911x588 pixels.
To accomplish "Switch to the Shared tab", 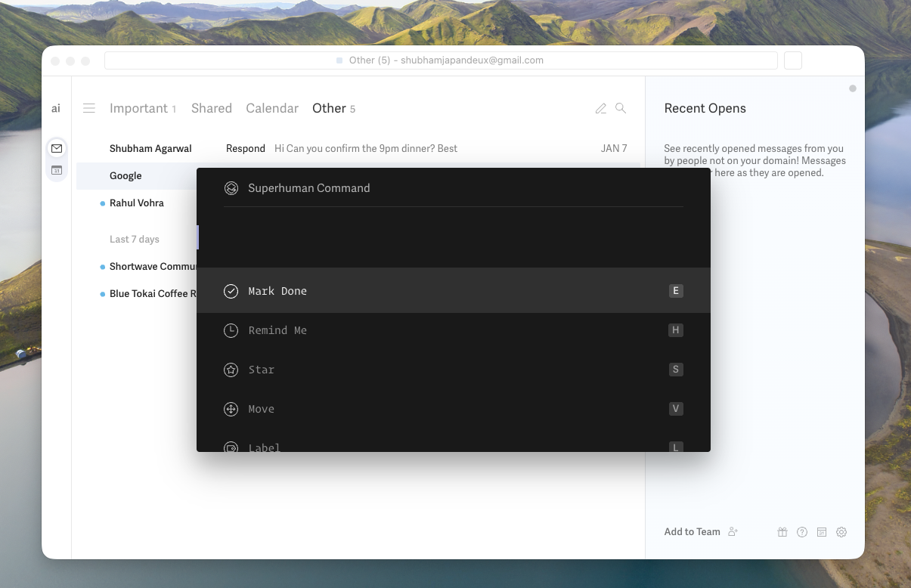I will pos(212,108).
